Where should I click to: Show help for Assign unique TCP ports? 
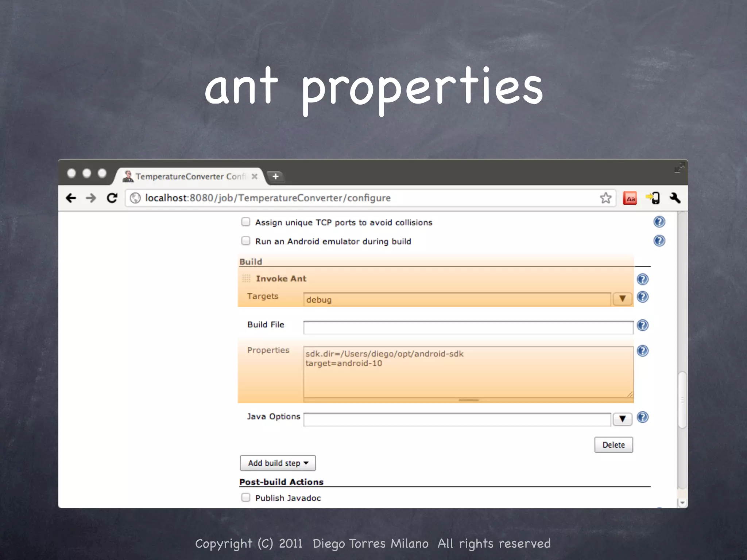pyautogui.click(x=659, y=222)
